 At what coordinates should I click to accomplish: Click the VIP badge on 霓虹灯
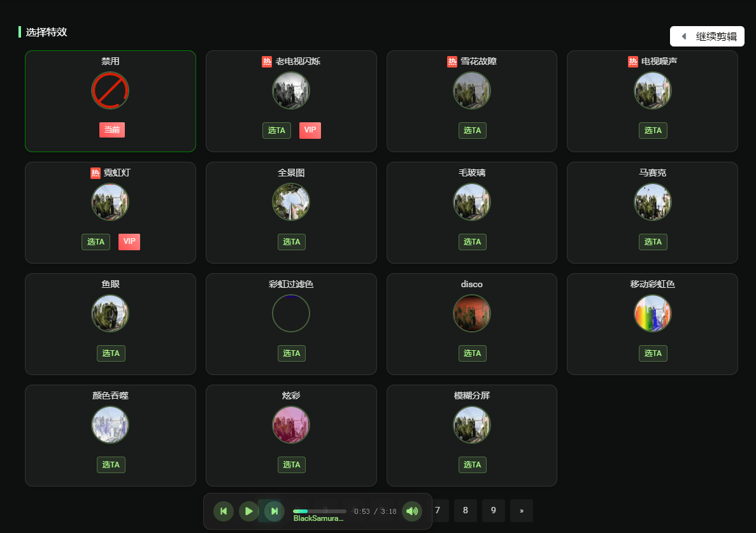tap(129, 242)
